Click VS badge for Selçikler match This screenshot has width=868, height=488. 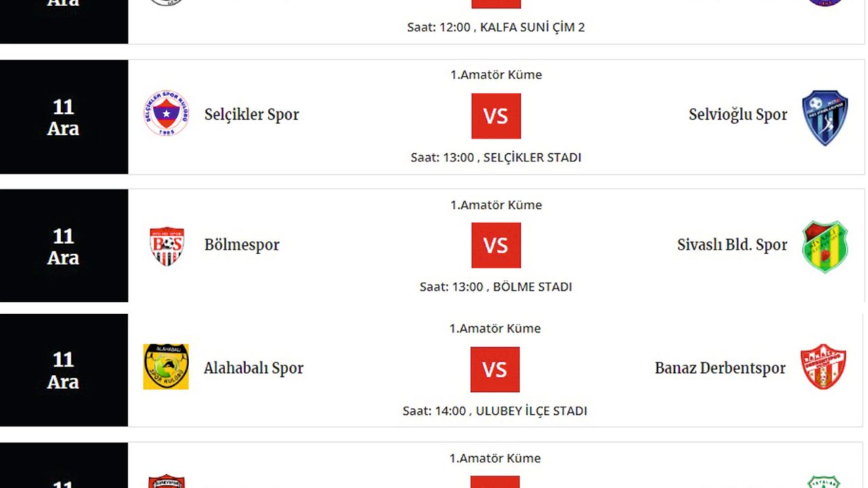496,116
